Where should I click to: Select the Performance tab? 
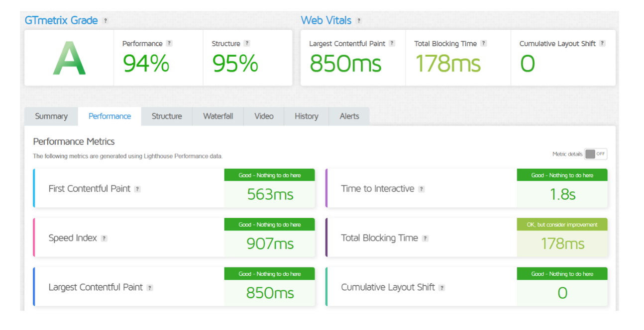110,116
